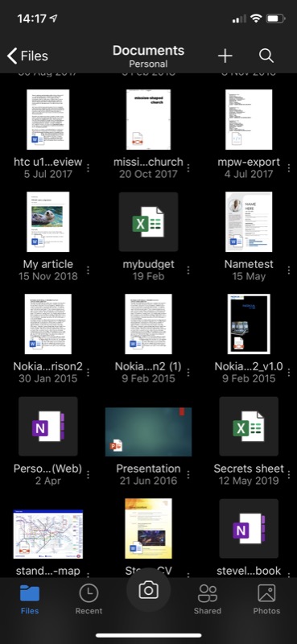Image resolution: width=297 pixels, height=644 pixels.
Task: Tap the 'mybudget' file name
Action: tap(148, 264)
